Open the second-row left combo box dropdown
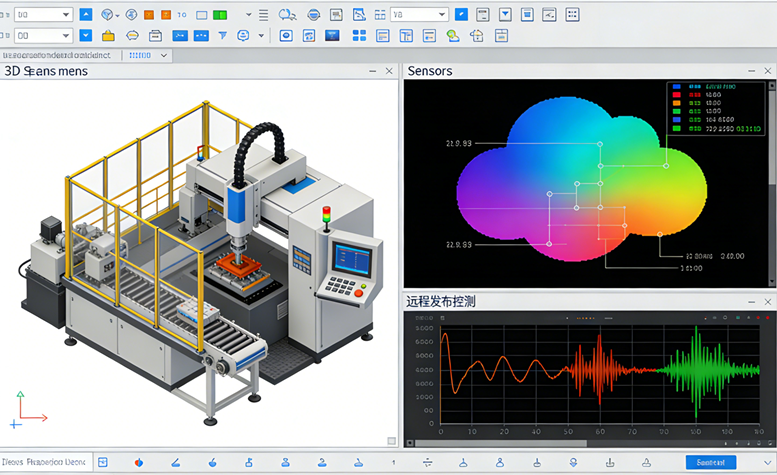Screen dimensions: 777x475 [x=67, y=36]
